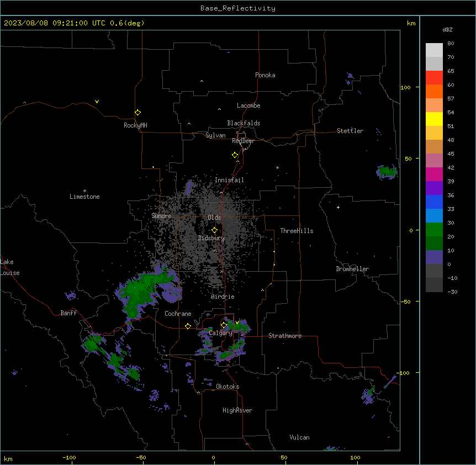
Task: Pick the purple 36–39 dBZ legend swatch
Action: (x=434, y=188)
